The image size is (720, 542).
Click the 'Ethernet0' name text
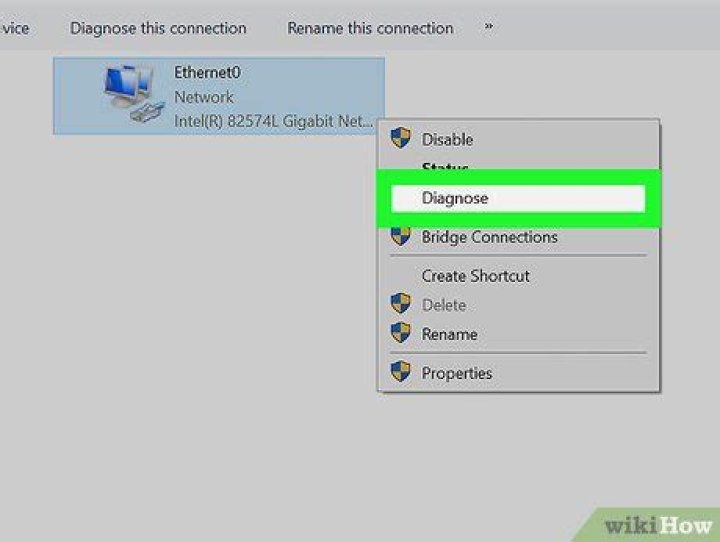tap(207, 73)
